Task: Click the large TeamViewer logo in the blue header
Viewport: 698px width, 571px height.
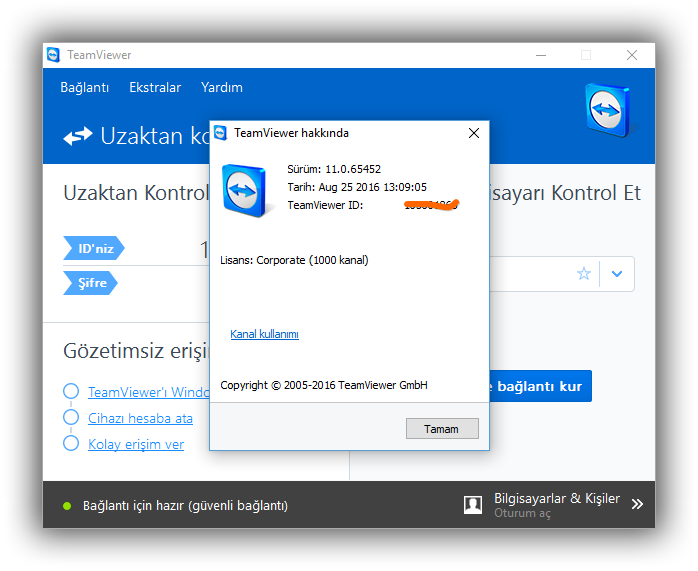Action: coord(609,109)
